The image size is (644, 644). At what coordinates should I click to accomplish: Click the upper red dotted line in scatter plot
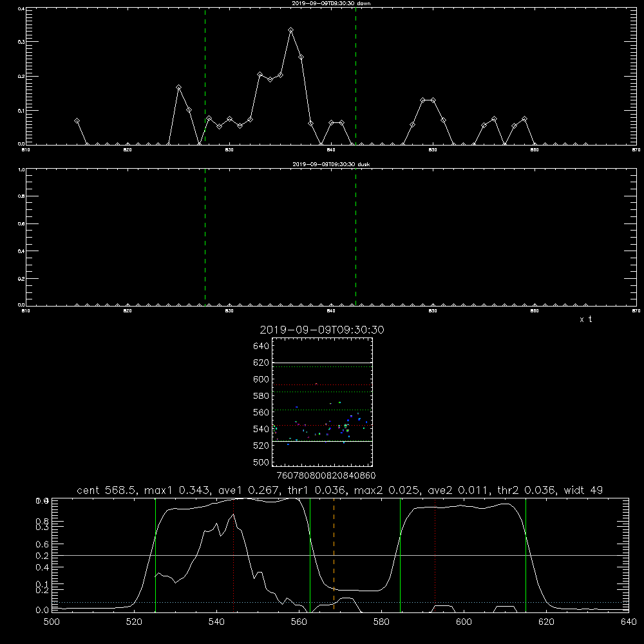click(322, 385)
